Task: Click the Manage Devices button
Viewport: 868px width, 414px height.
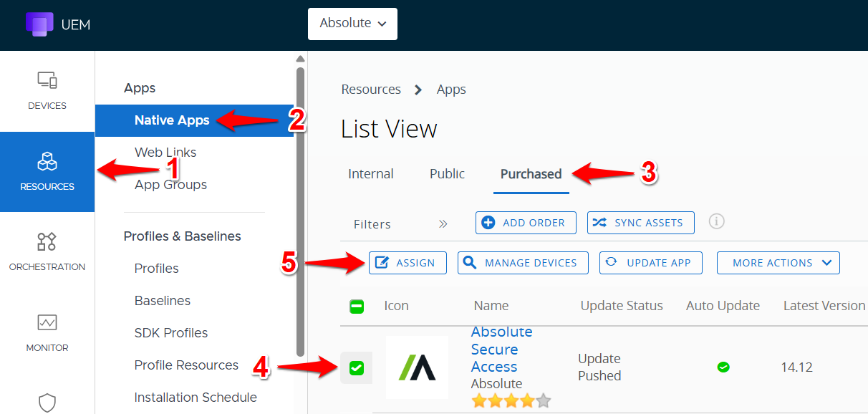Action: click(x=523, y=263)
